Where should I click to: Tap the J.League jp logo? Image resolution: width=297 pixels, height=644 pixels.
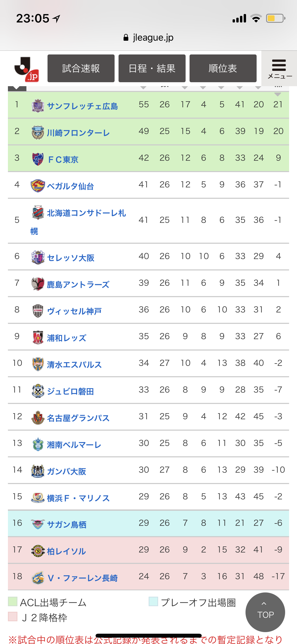[27, 69]
